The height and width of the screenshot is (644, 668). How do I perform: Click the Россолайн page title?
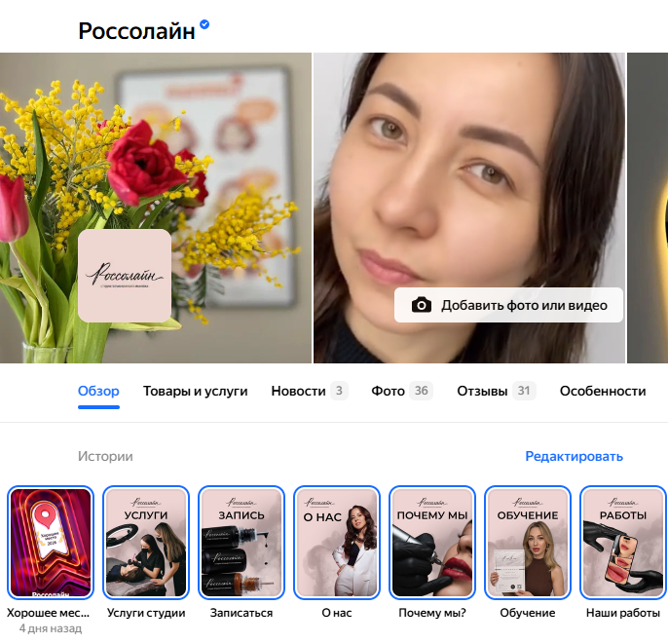pyautogui.click(x=136, y=31)
